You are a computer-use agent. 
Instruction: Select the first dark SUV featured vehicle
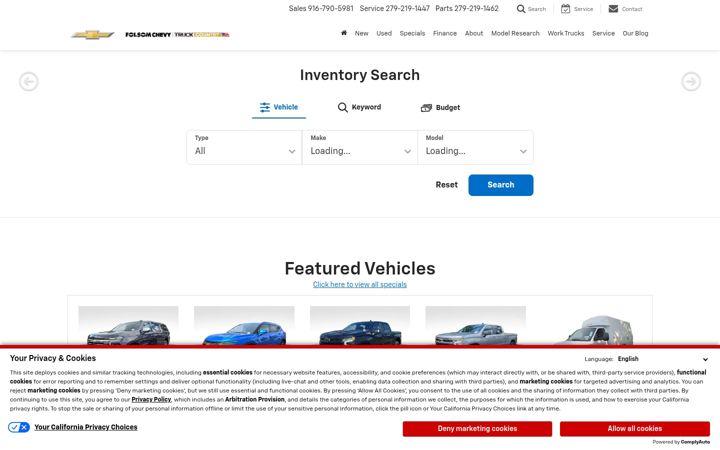pyautogui.click(x=129, y=326)
